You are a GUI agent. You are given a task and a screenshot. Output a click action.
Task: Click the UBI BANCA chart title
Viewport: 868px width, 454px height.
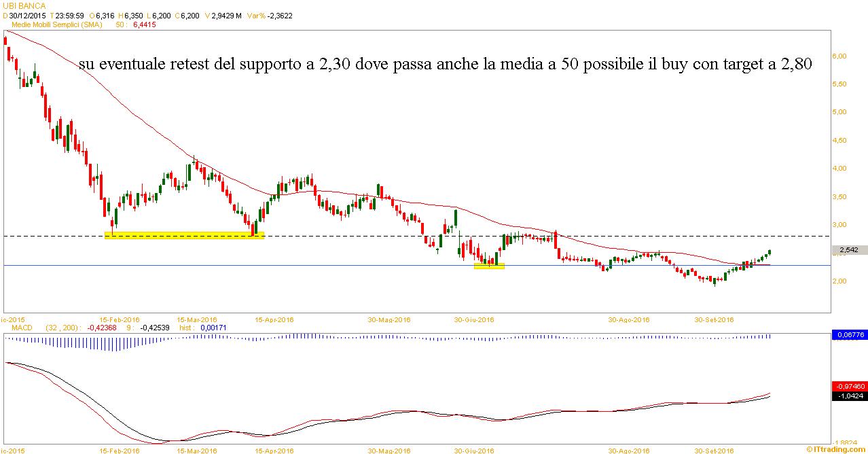click(24, 5)
